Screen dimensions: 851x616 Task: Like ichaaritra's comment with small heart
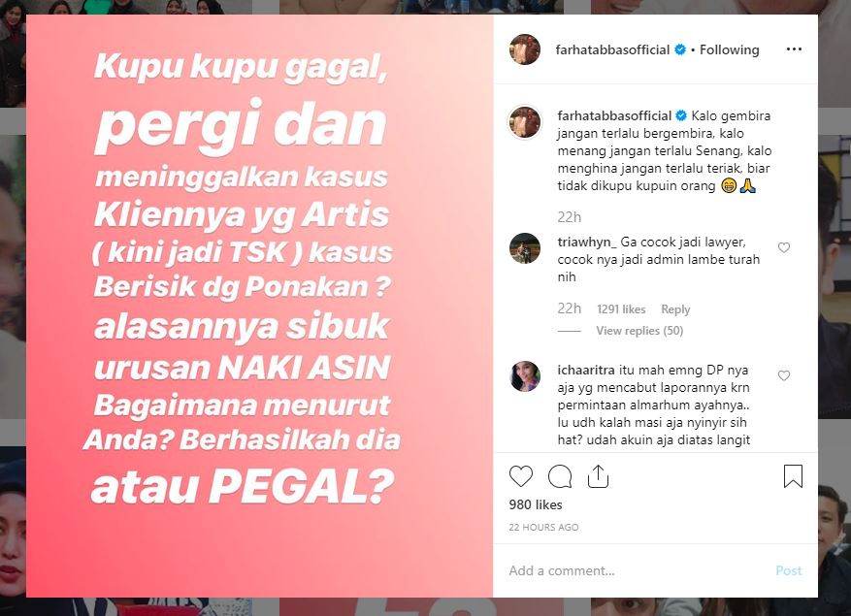click(784, 375)
